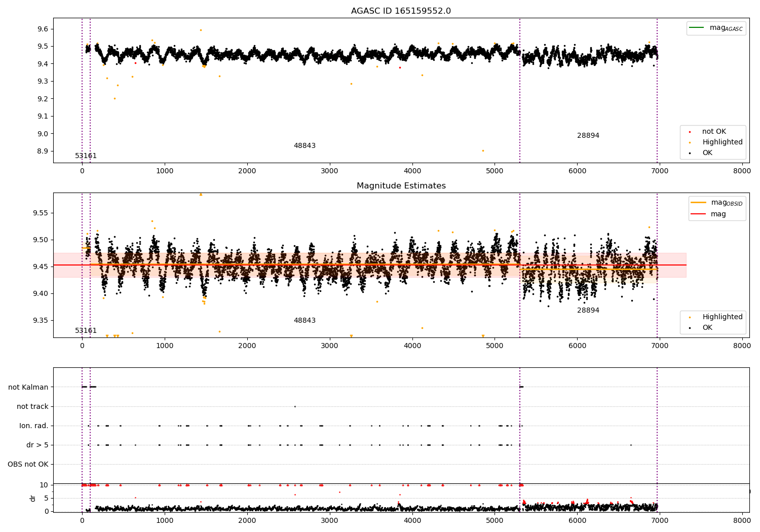Click the 8.9 y-tick in the top plot
This screenshot has height=532, width=760.
pos(42,151)
